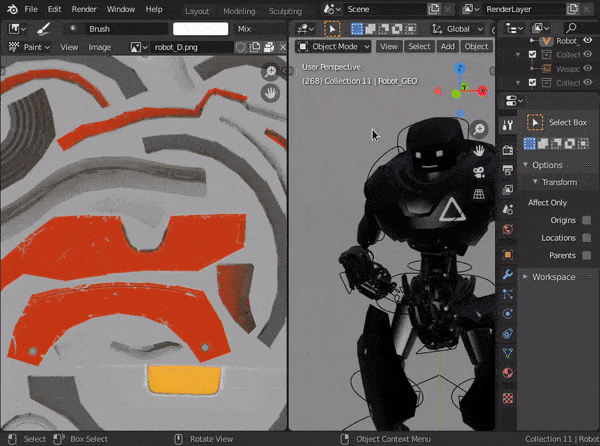Open the image browse dropdown beside robot_D.png
This screenshot has height=446, width=600.
point(139,47)
